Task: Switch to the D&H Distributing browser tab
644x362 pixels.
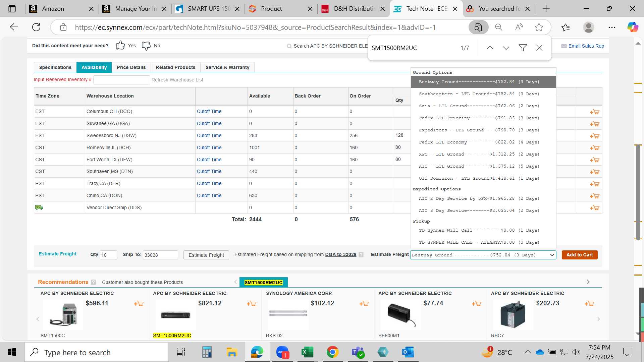Action: (354, 9)
